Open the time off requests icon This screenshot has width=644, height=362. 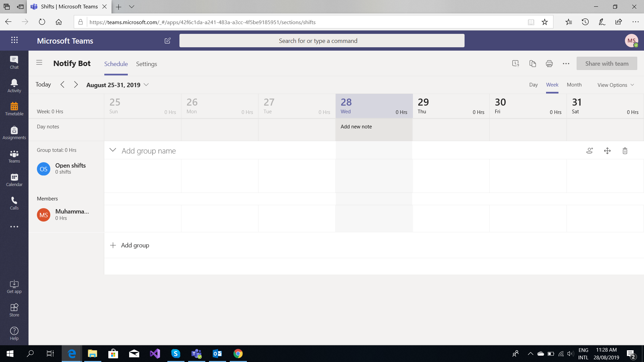[x=516, y=63]
